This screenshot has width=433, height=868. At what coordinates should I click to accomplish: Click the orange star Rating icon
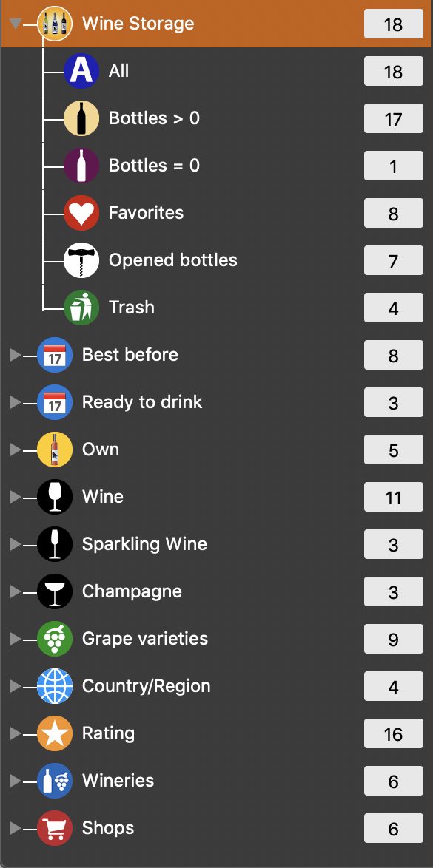coord(55,733)
